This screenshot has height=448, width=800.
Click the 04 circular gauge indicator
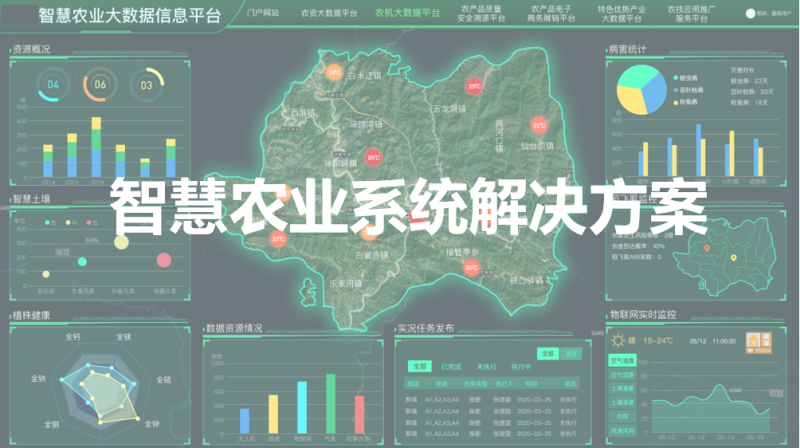pos(53,85)
